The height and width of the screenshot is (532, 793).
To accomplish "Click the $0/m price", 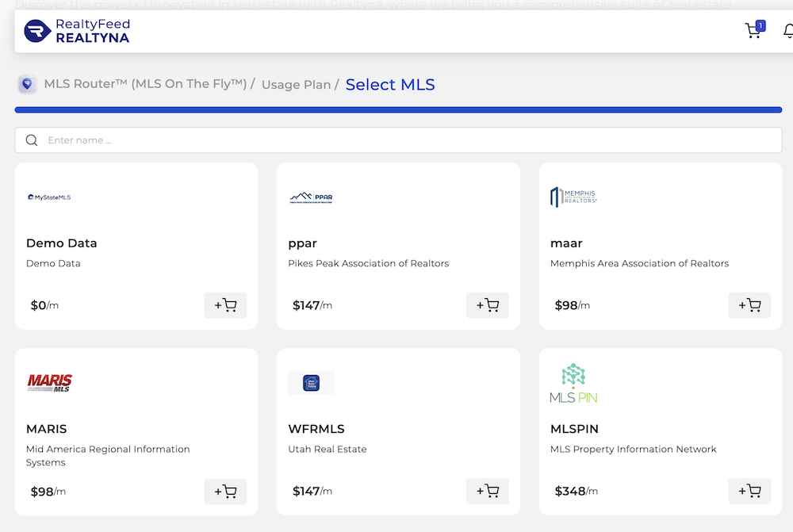I will tap(44, 305).
